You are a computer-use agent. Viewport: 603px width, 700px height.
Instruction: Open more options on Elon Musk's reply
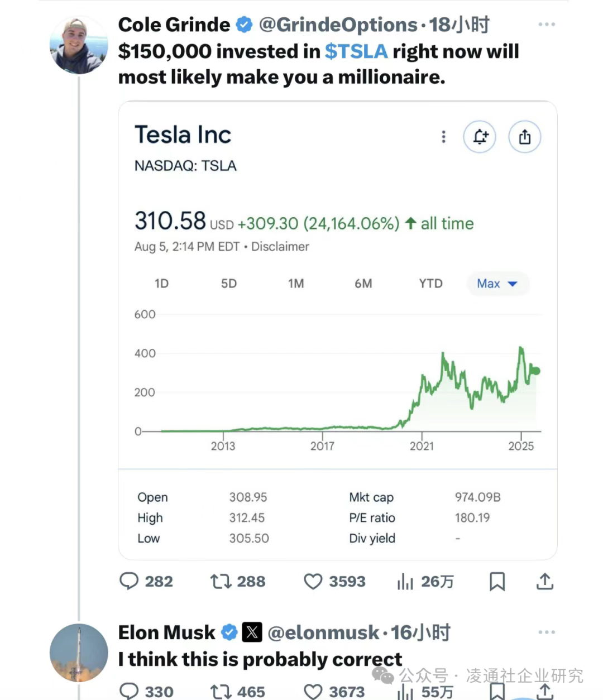[546, 632]
